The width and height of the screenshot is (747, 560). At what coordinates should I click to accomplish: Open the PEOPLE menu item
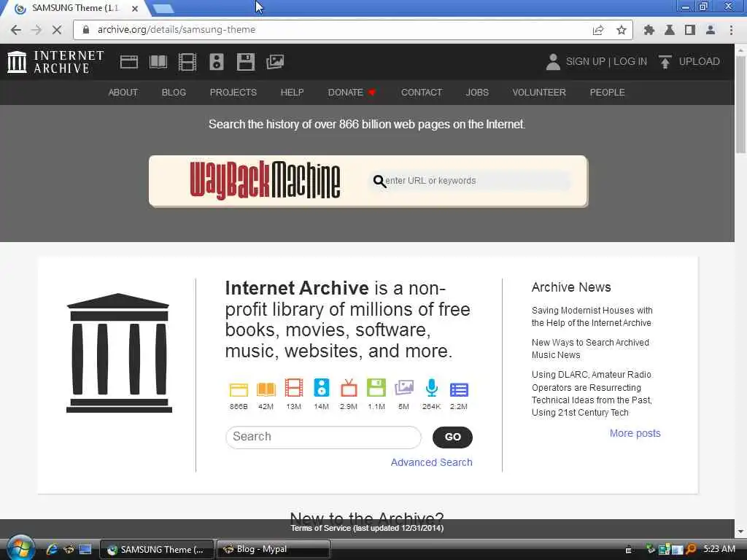[607, 93]
